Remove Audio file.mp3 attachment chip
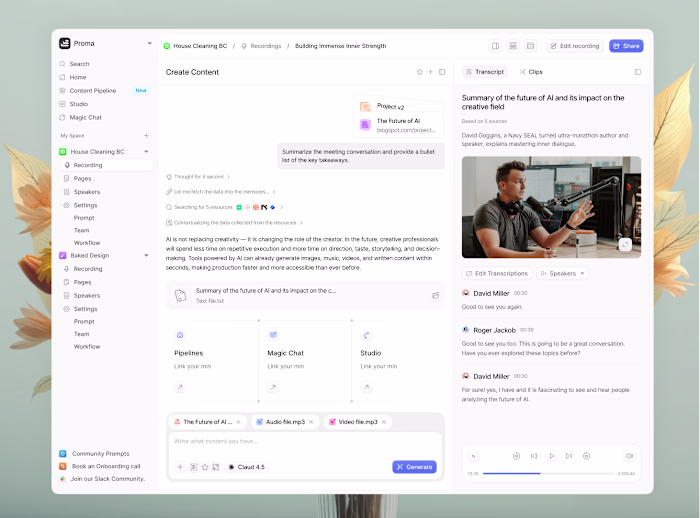The height and width of the screenshot is (518, 700). [311, 422]
